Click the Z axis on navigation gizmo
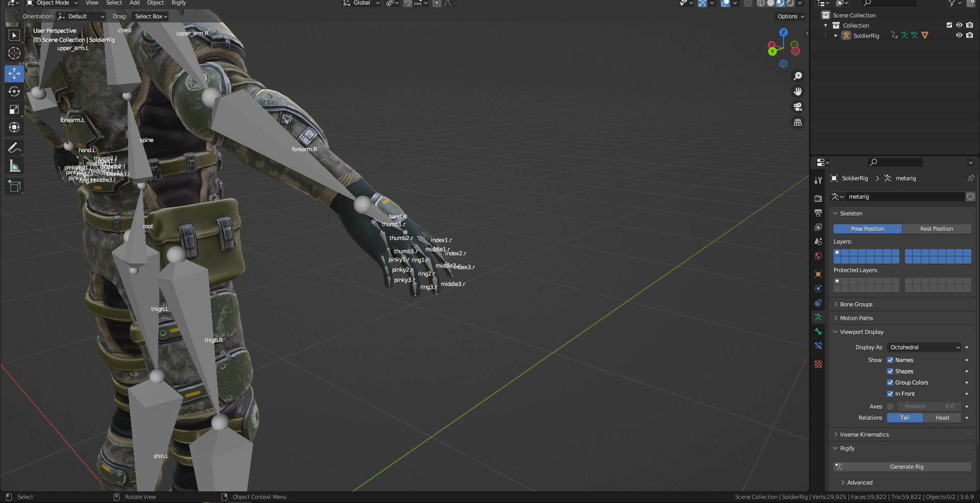 (x=783, y=32)
